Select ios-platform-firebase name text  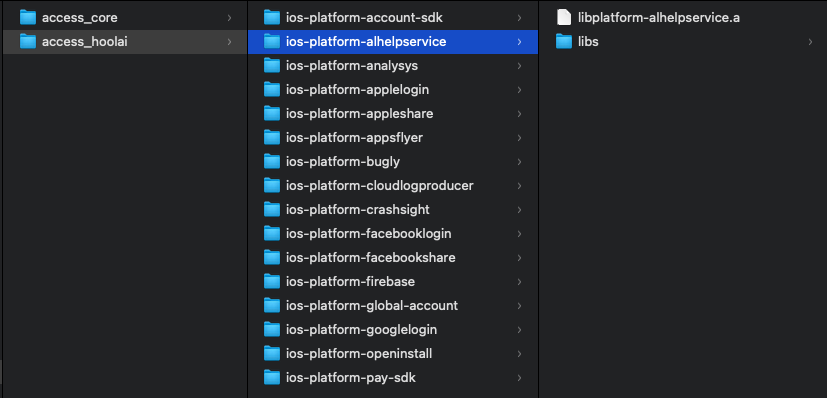coord(350,281)
